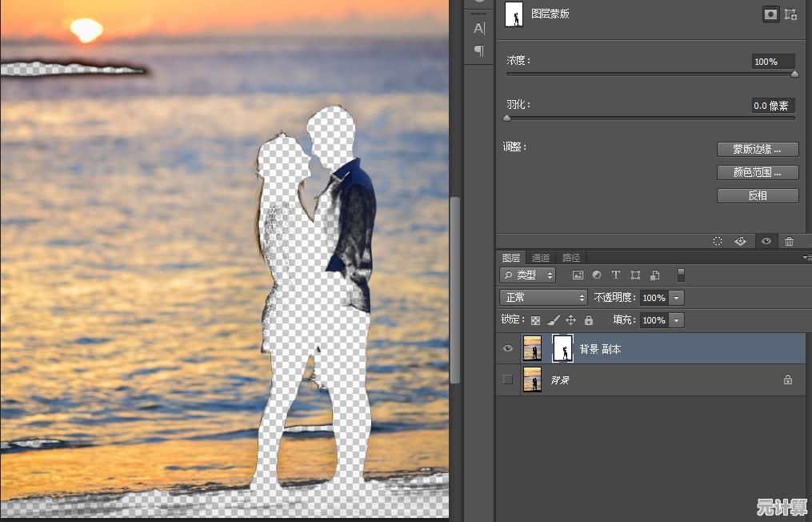This screenshot has height=522, width=812.
Task: Click the delete mask trash icon
Action: 789,241
